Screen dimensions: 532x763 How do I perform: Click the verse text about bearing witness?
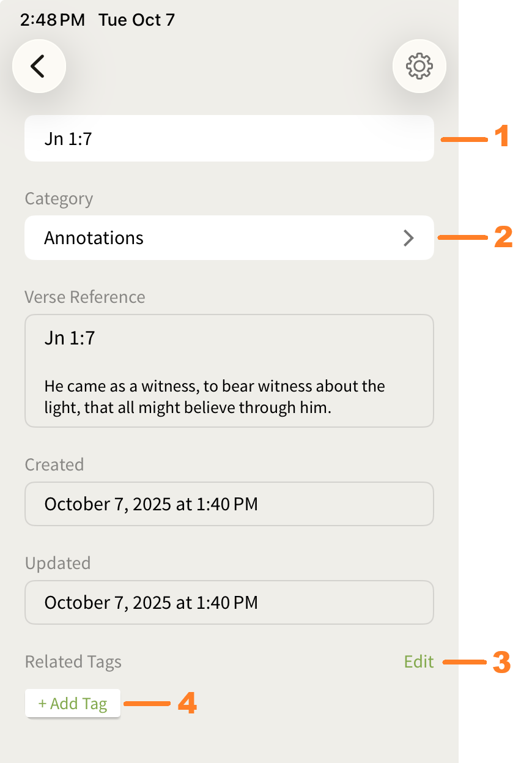pos(214,396)
